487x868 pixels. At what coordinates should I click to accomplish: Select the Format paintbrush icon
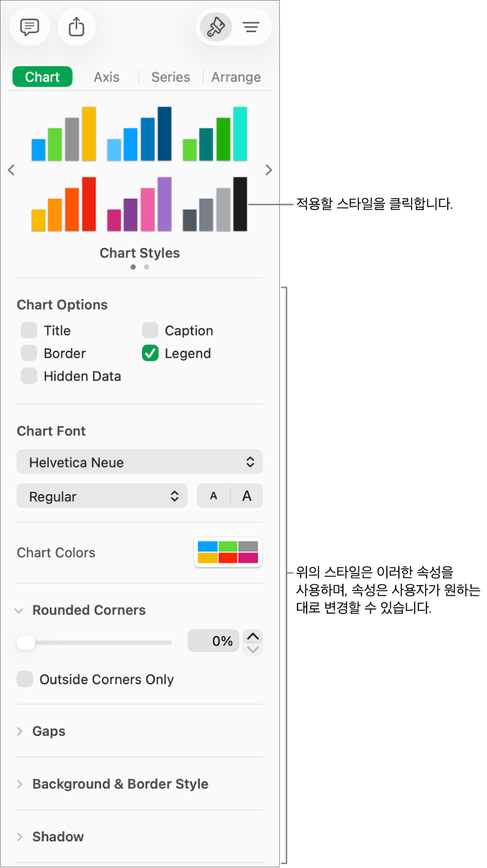click(216, 27)
